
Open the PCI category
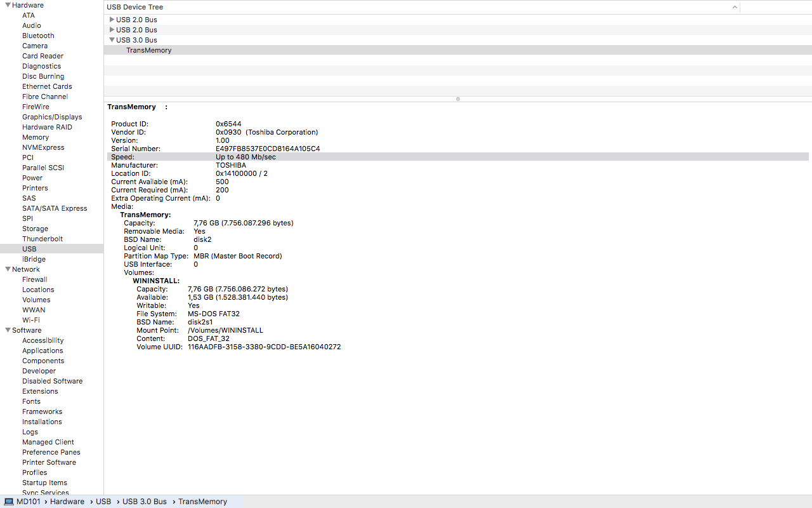click(28, 157)
